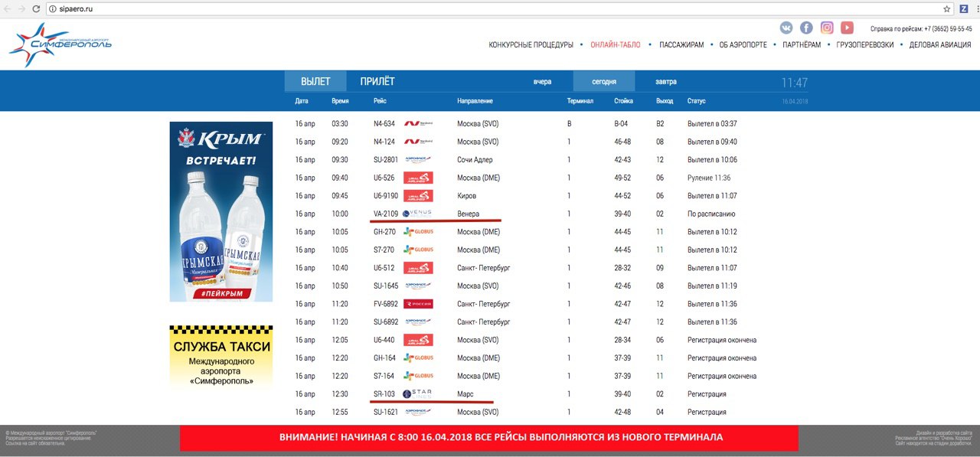
Task: Click destination Венера
Action: coord(468,214)
